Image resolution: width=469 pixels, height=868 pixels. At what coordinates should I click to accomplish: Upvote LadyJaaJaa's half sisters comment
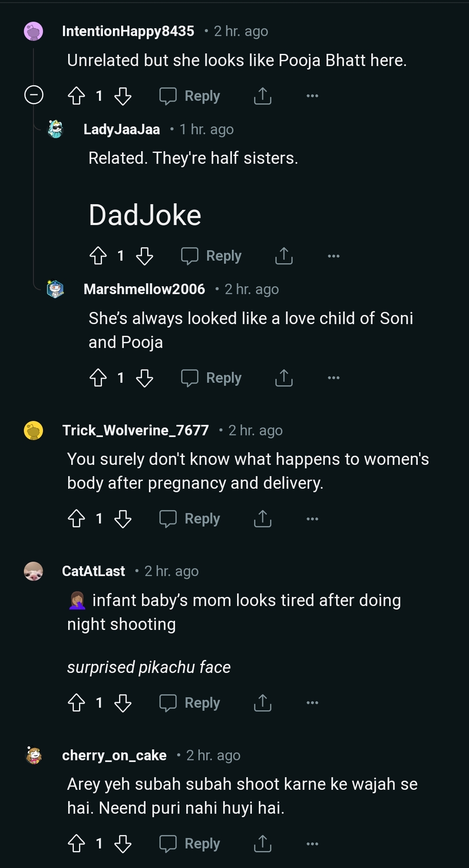click(98, 256)
